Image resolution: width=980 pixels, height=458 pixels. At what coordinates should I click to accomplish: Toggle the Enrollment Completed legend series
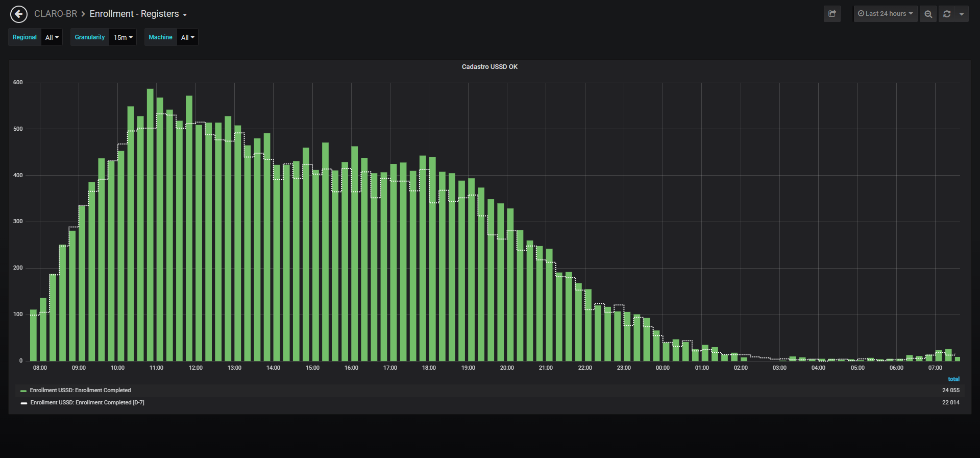[x=80, y=390]
